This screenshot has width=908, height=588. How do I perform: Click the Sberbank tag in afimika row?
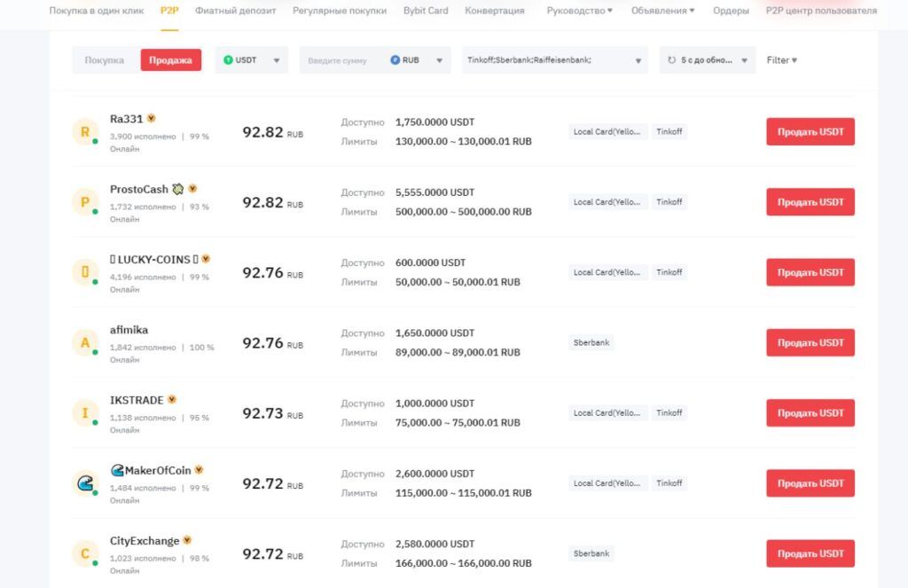coord(591,343)
